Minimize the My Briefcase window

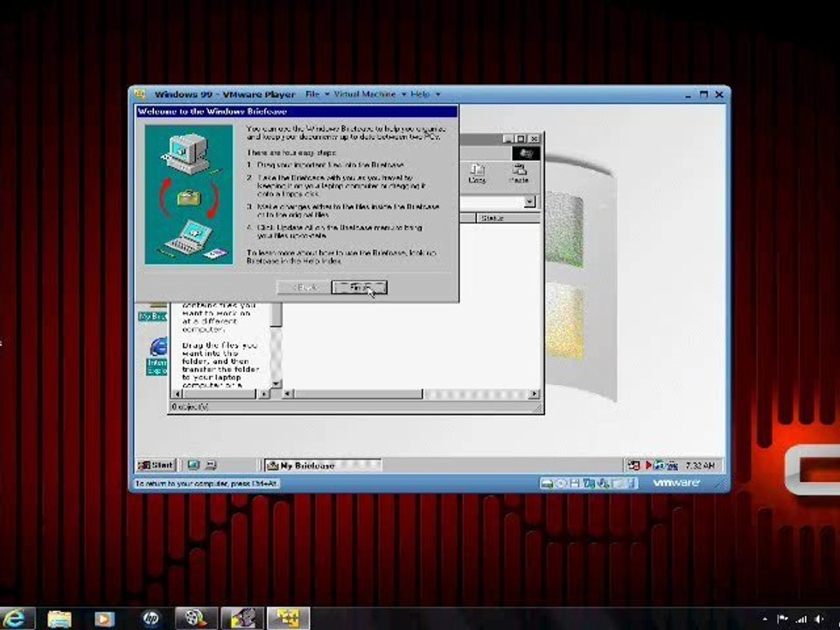[x=507, y=139]
